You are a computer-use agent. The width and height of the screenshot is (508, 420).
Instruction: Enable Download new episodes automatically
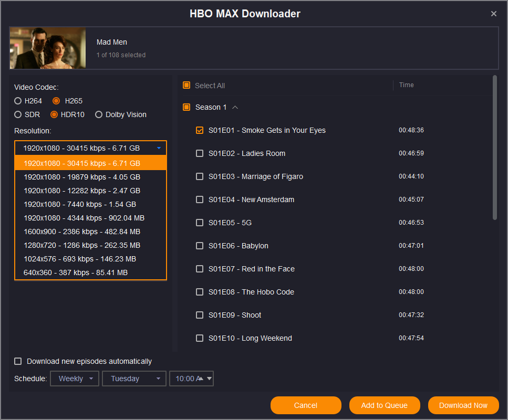18,361
